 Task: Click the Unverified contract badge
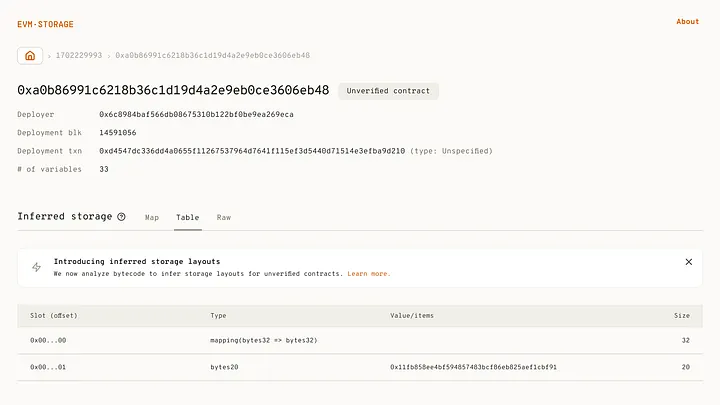[388, 91]
